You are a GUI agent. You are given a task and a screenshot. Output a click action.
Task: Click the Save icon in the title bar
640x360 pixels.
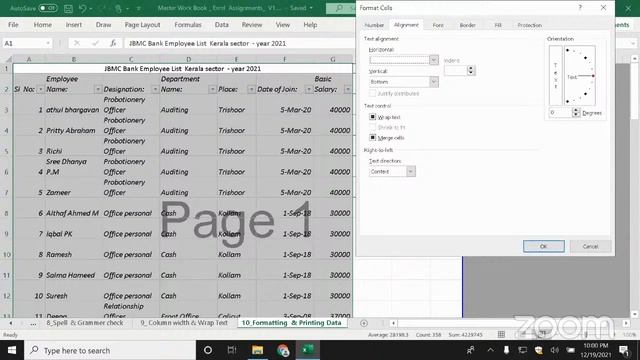(68, 8)
